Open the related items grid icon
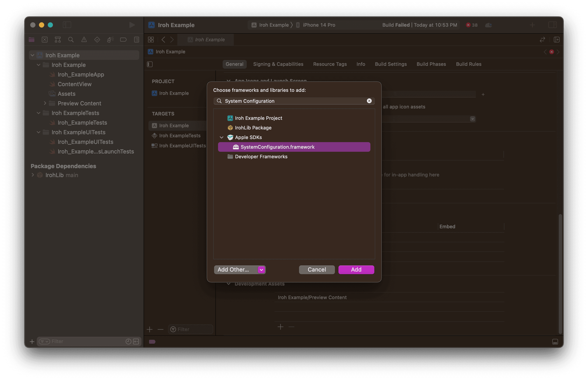 tap(151, 40)
